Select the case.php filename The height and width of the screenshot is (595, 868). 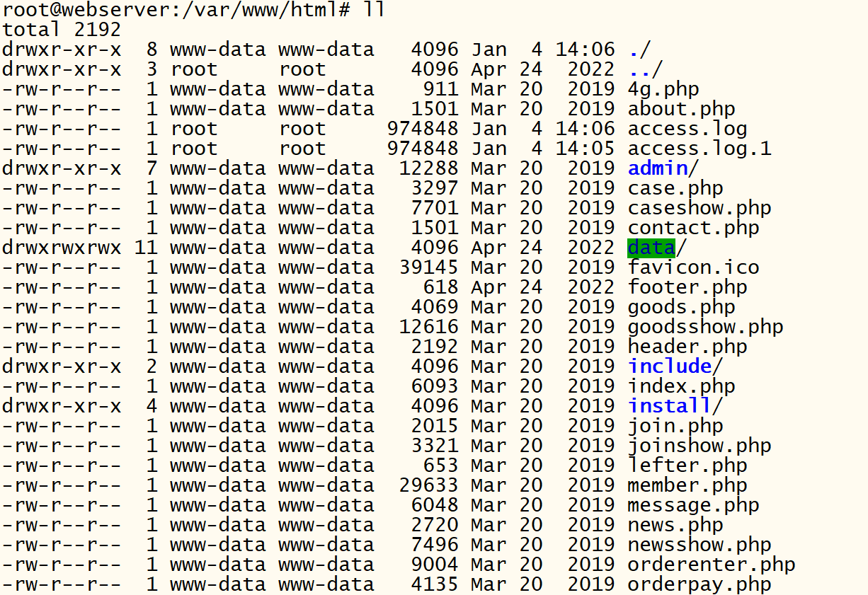tap(675, 188)
